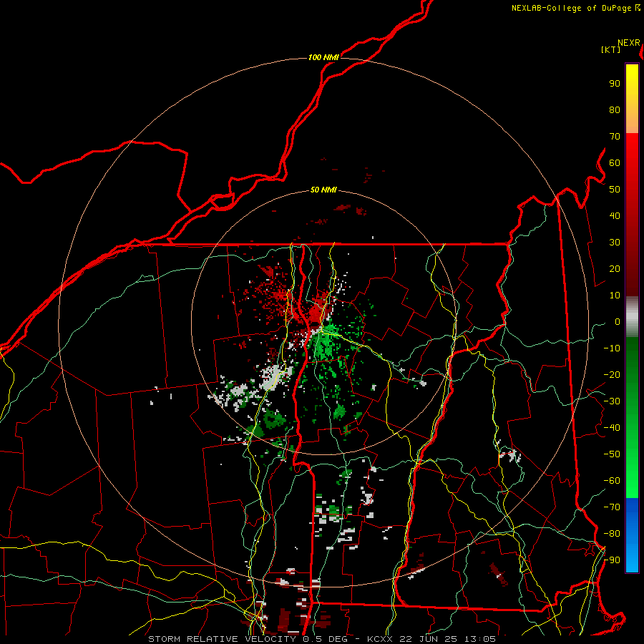Click the -80 value on velocity scale
644x644 pixels.
pyautogui.click(x=612, y=534)
